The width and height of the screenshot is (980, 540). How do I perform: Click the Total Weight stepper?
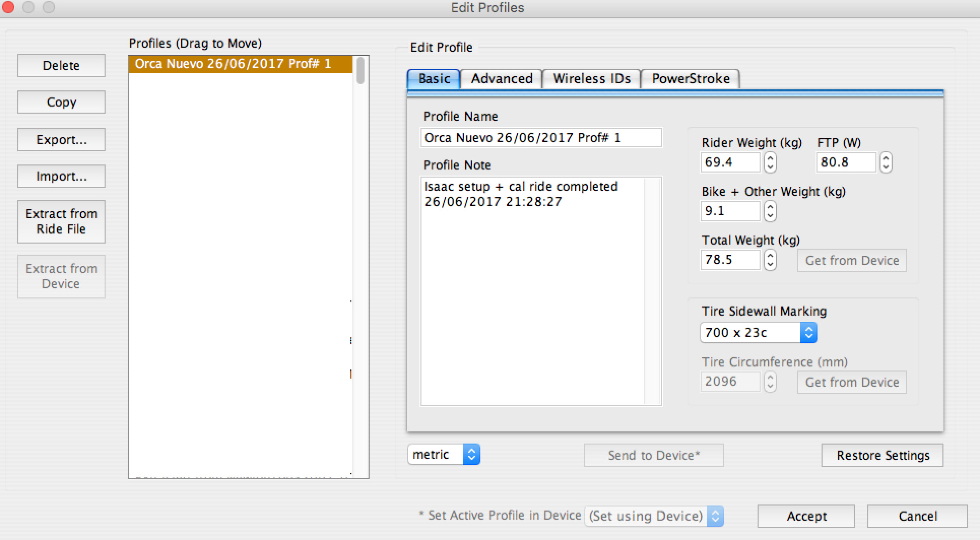tap(770, 260)
